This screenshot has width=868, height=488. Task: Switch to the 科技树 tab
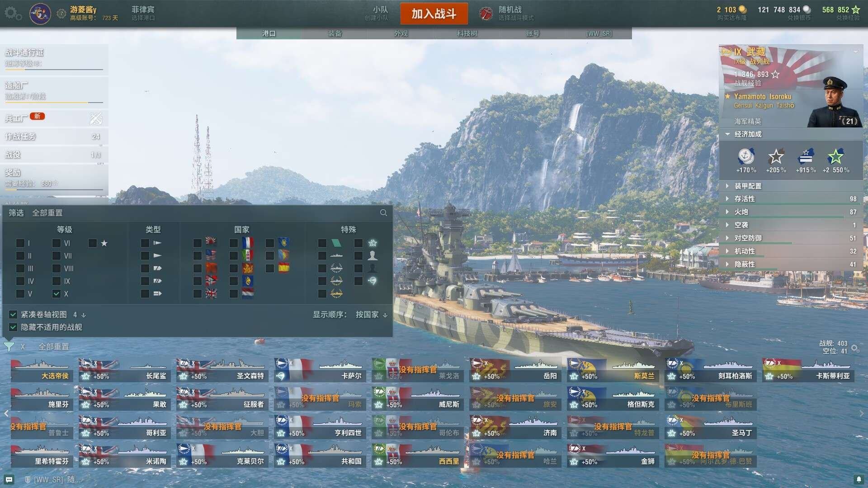pos(467,33)
